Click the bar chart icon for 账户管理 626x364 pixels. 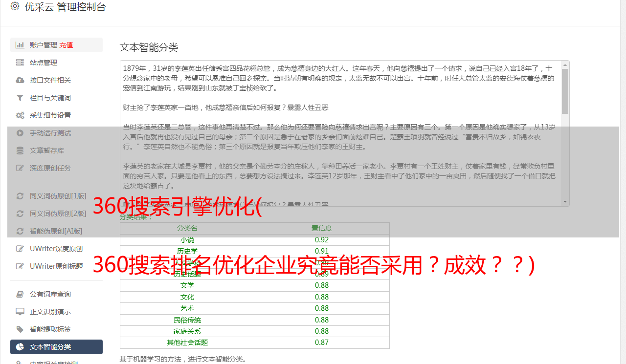(20, 45)
